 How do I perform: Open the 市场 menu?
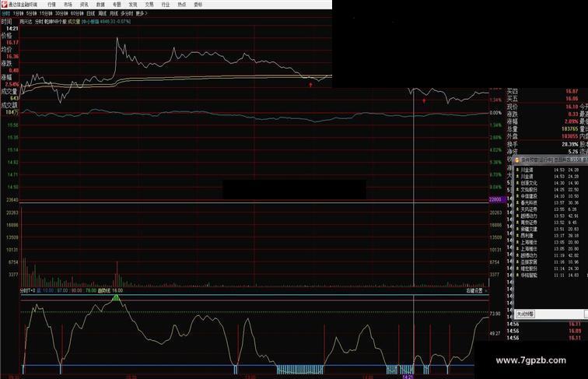pyautogui.click(x=68, y=5)
